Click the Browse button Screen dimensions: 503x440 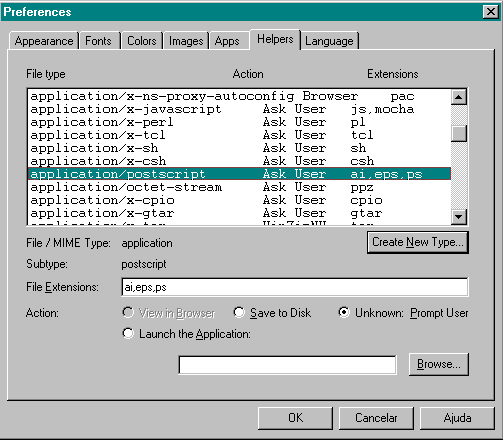pyautogui.click(x=439, y=364)
